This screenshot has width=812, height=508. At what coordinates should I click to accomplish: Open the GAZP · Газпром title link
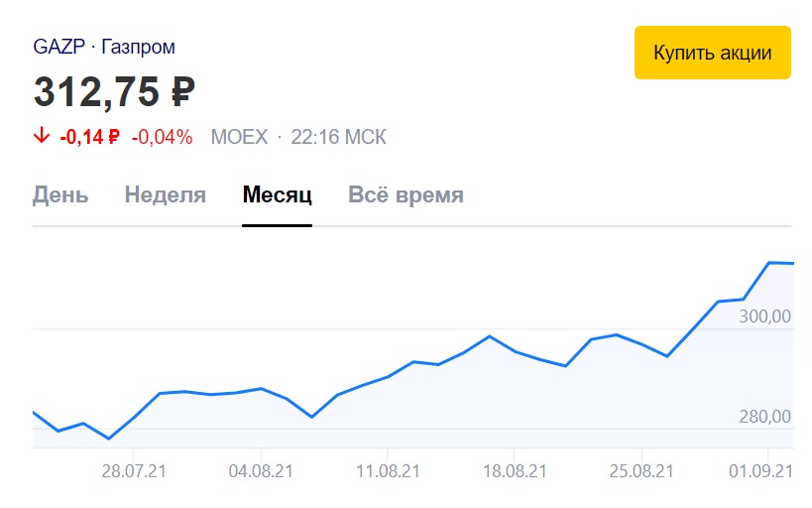104,47
